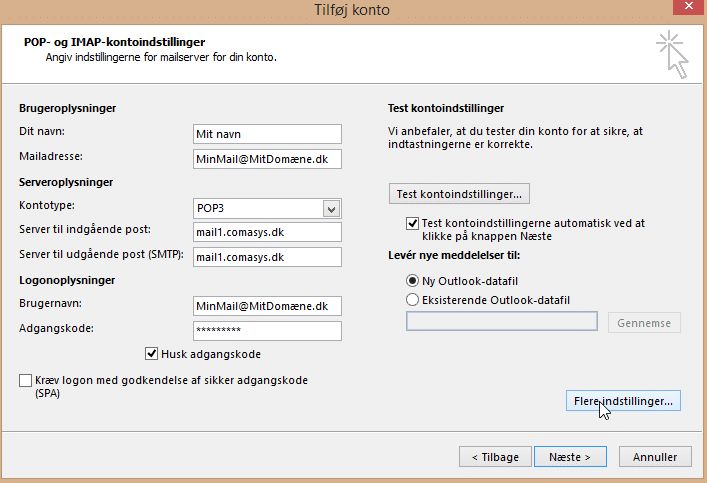Click the Gennemse browse button
The image size is (707, 483).
(x=644, y=323)
